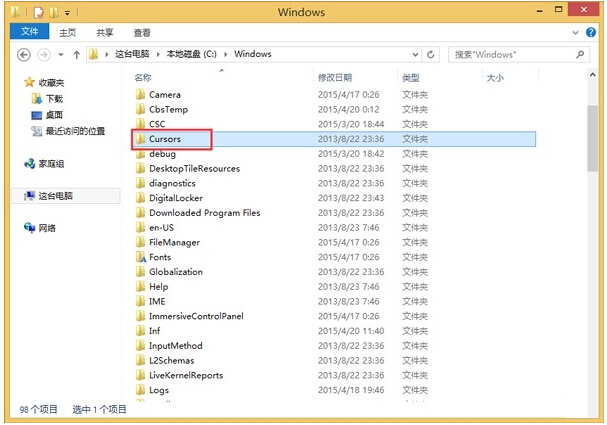The width and height of the screenshot is (607, 425).
Task: Select Downloaded Program Files folder icon
Action: tap(141, 212)
